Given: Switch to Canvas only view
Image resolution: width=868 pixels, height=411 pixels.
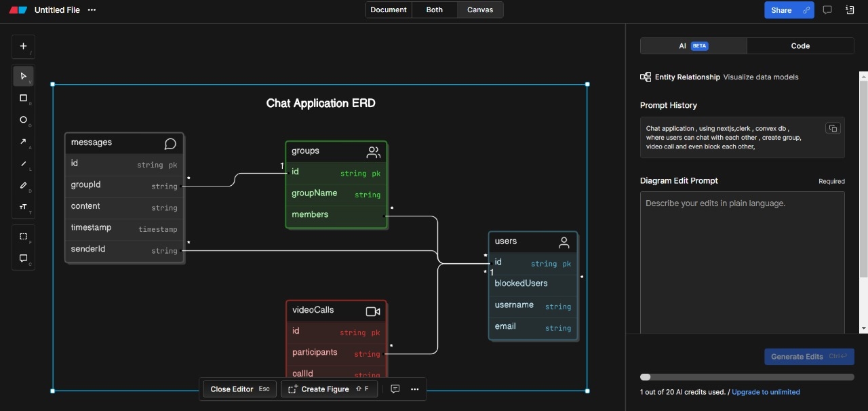Looking at the screenshot, I should coord(480,9).
